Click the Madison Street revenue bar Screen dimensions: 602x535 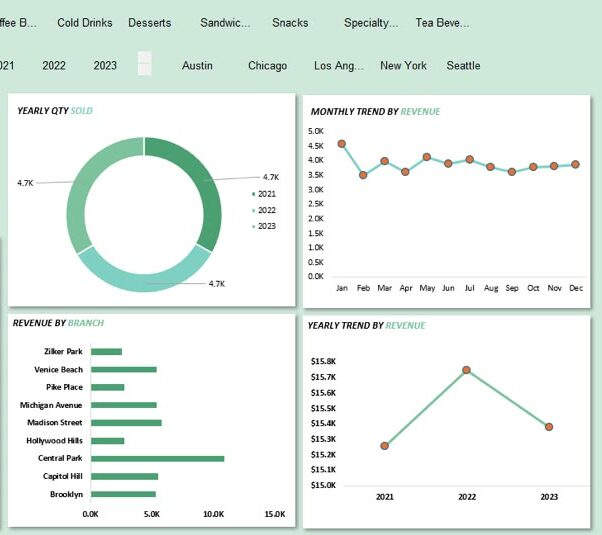point(126,423)
